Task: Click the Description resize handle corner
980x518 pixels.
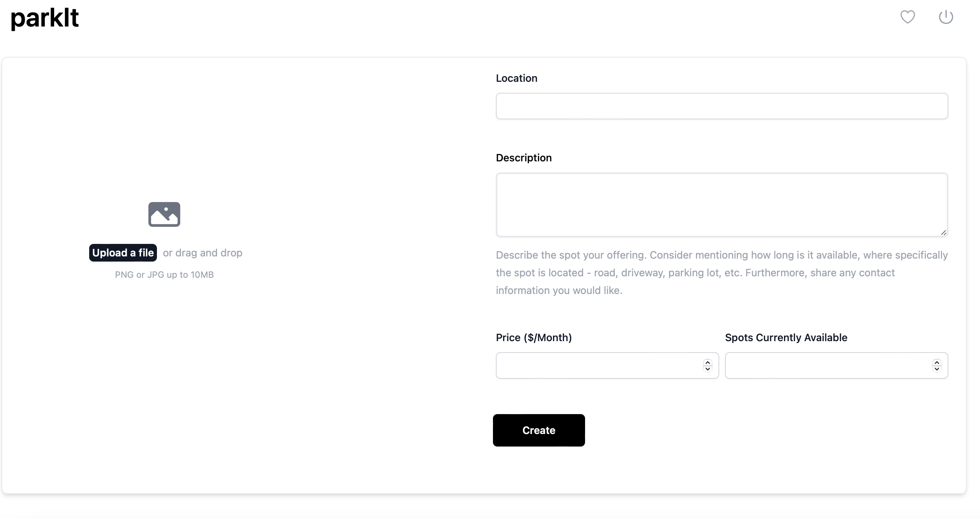Action: [943, 232]
